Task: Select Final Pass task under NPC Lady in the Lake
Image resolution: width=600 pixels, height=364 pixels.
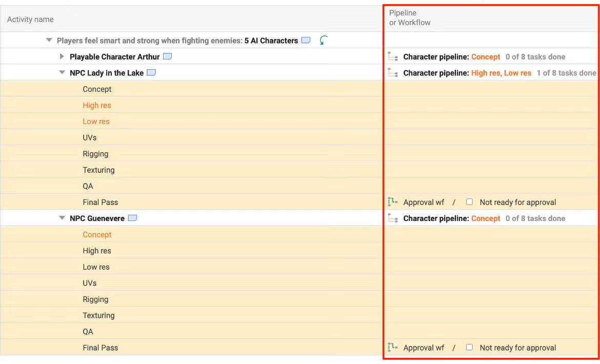Action: pos(100,203)
